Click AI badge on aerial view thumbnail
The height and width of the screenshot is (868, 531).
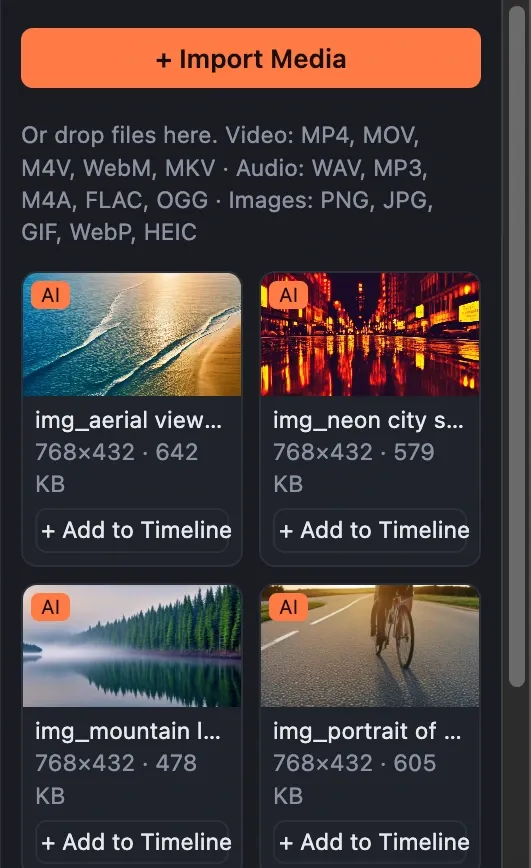click(x=50, y=295)
